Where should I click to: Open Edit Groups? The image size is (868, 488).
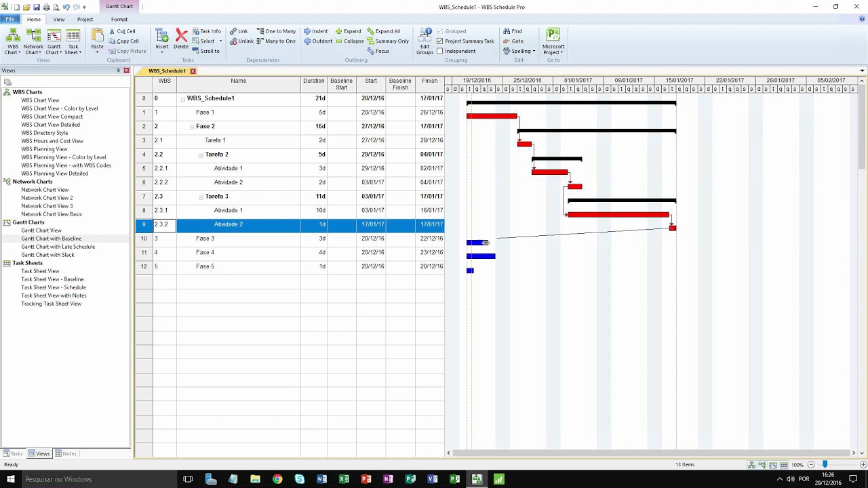(425, 41)
